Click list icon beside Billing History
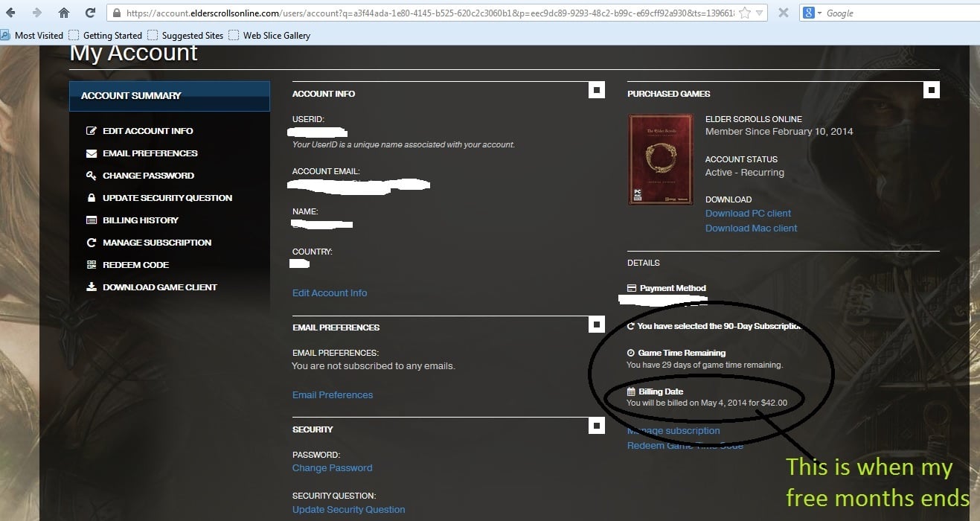The width and height of the screenshot is (980, 521). click(92, 220)
